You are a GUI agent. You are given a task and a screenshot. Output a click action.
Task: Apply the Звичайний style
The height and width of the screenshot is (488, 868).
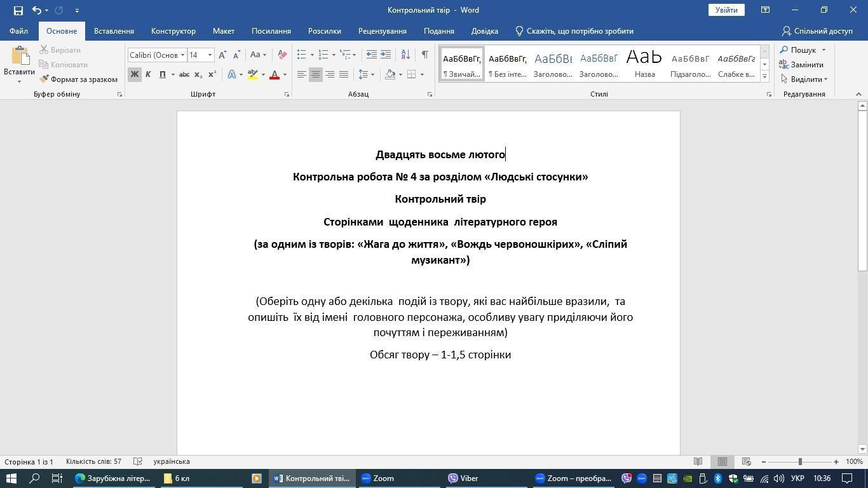[462, 64]
